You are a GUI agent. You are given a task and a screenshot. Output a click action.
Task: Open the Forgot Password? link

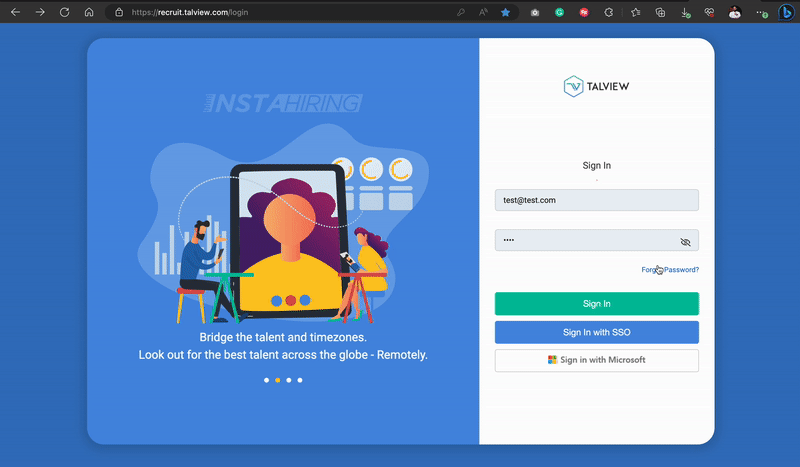coord(670,269)
